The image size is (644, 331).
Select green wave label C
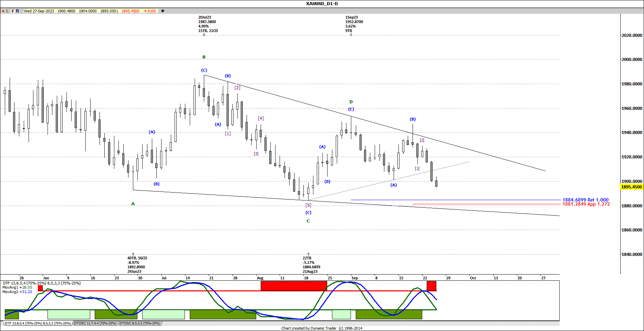(308, 221)
